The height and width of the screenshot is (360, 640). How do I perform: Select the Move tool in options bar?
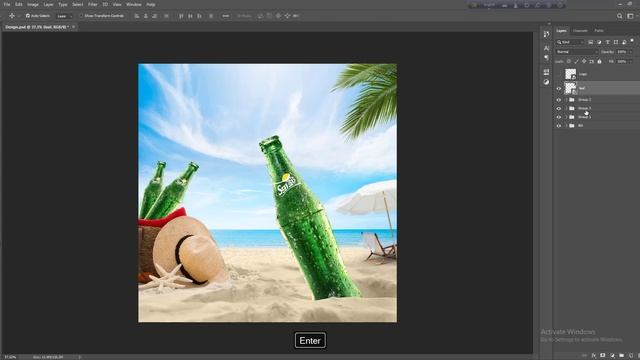click(12, 16)
